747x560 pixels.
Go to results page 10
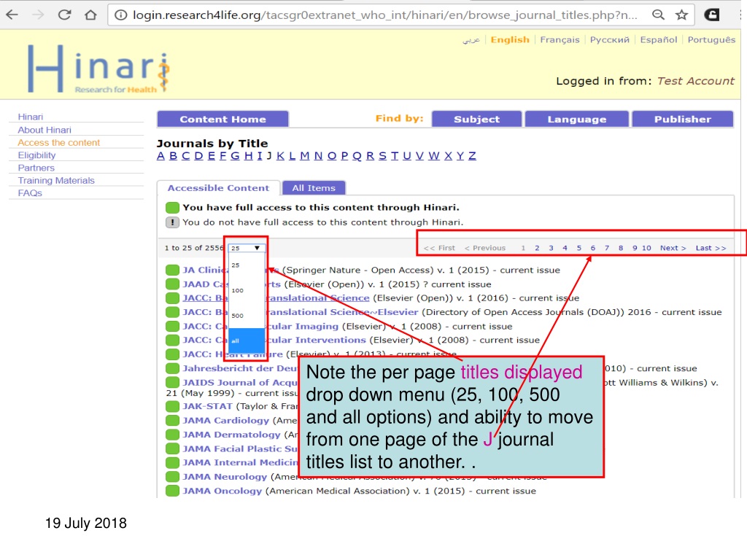[x=646, y=248]
